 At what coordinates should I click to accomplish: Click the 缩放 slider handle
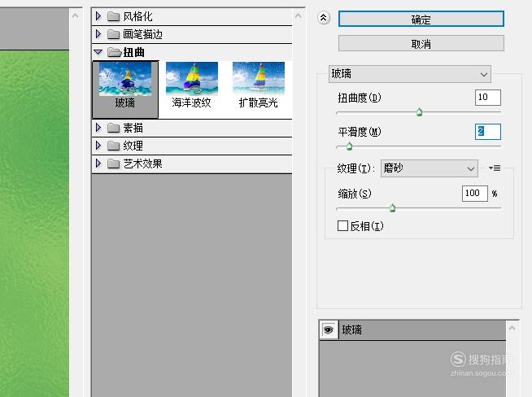[x=393, y=208]
